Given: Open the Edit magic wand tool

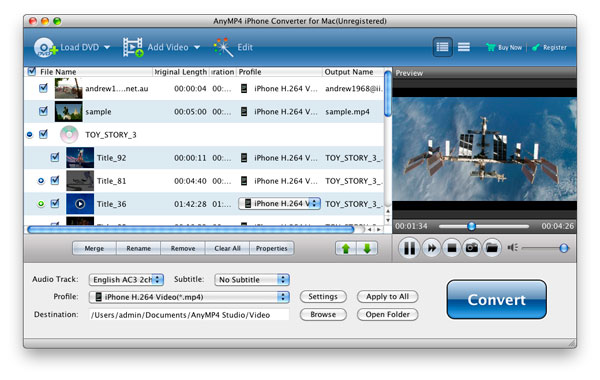Looking at the screenshot, I should pos(223,47).
